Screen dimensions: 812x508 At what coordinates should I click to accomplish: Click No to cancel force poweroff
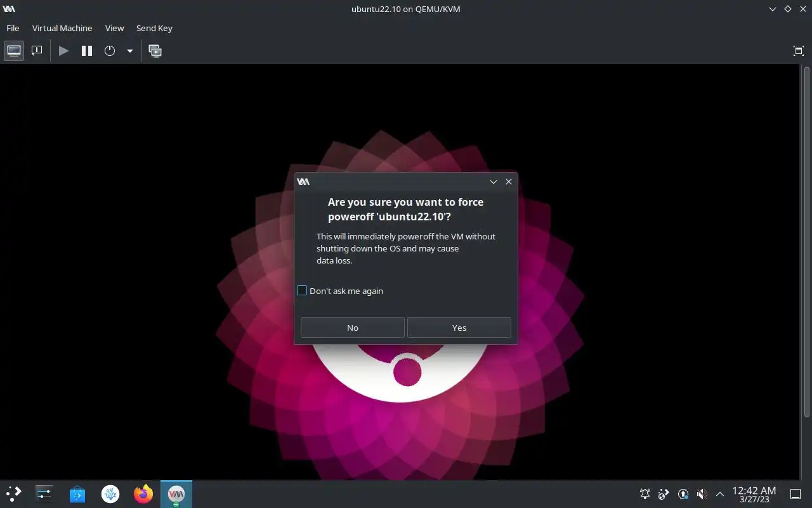coord(352,328)
